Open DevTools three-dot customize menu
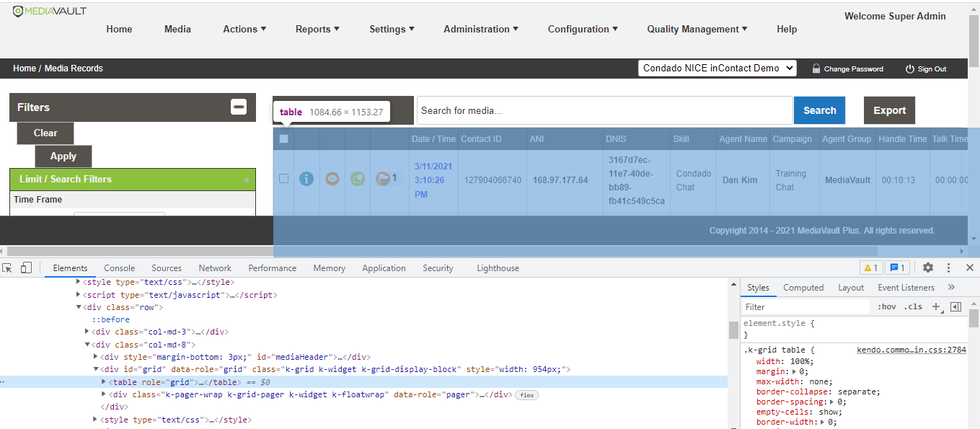Screen dimensions: 980x429 tap(949, 267)
